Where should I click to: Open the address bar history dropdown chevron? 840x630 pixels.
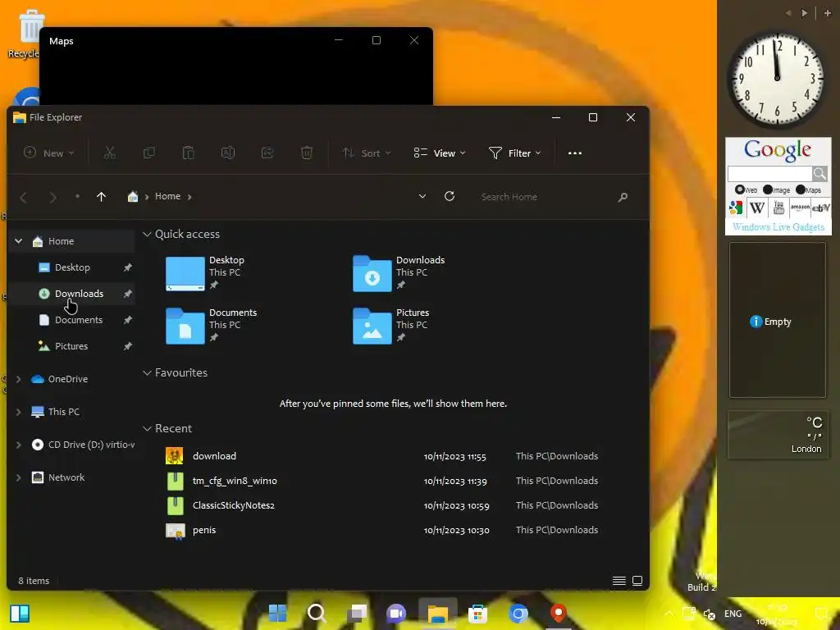coord(422,197)
